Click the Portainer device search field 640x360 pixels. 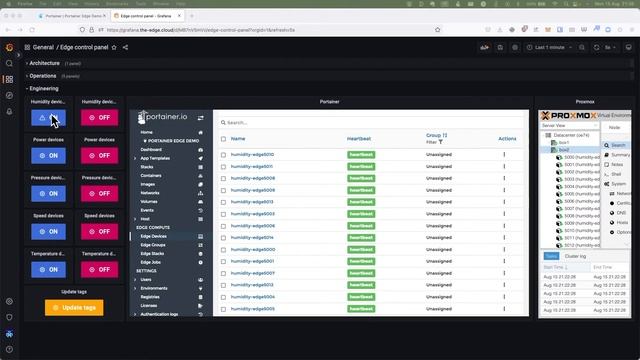coord(371,122)
